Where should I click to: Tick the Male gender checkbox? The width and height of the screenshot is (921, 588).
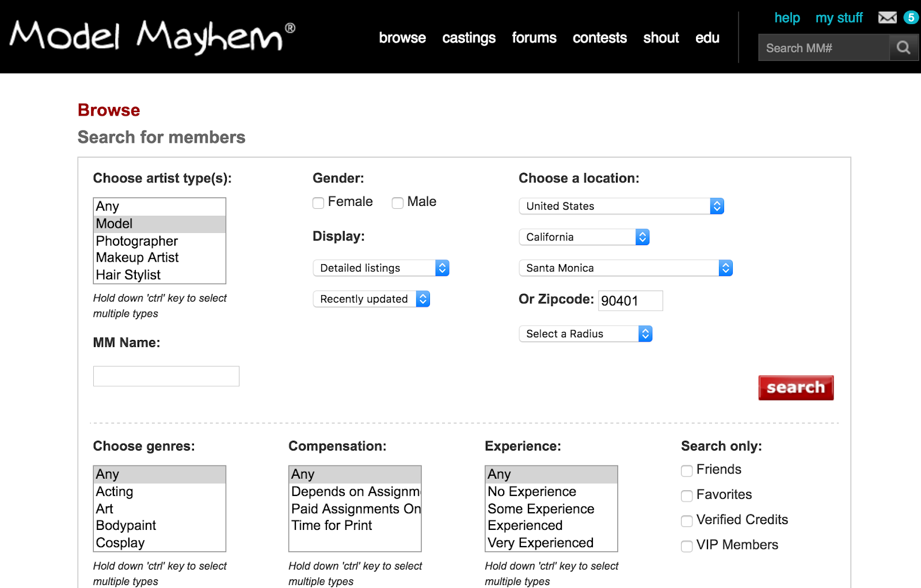click(398, 203)
